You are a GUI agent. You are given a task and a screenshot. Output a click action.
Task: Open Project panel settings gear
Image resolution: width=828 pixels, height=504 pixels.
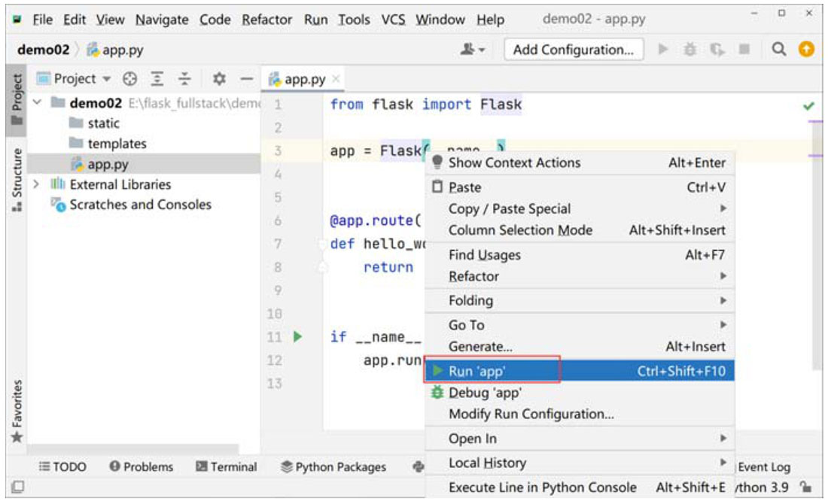(219, 79)
